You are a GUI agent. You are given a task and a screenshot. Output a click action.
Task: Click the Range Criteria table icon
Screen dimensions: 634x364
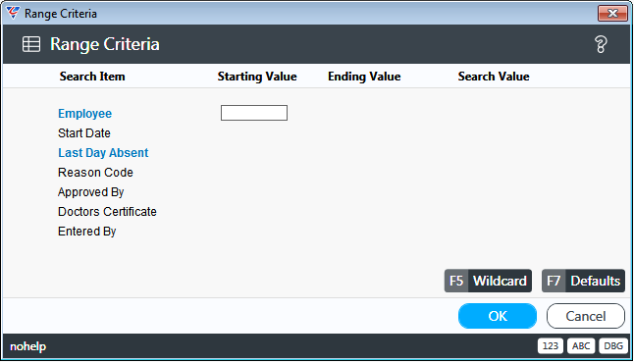31,44
